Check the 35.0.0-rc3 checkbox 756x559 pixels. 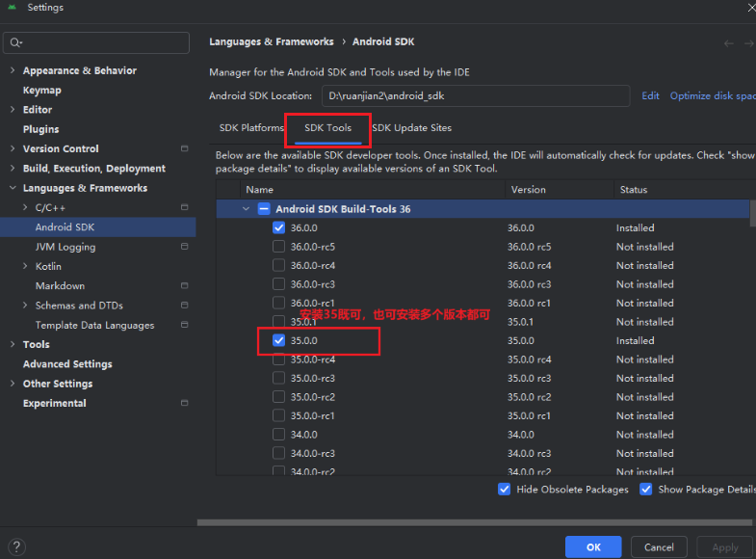tap(278, 378)
